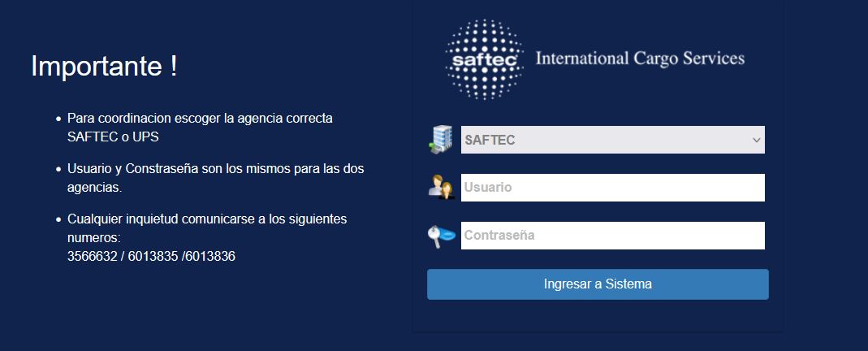Click the text 'Para coordinacion escoger la agencia correcta'

tap(200, 118)
